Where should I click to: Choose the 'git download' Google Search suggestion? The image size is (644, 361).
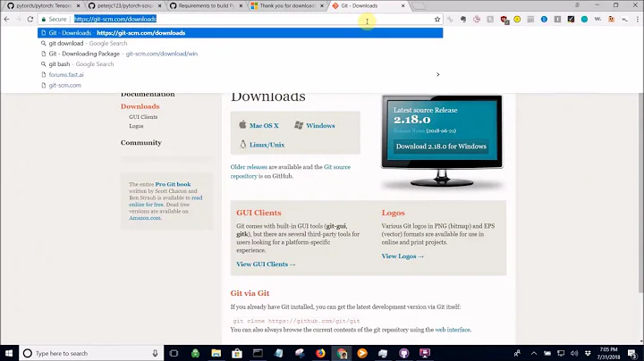[x=241, y=43]
